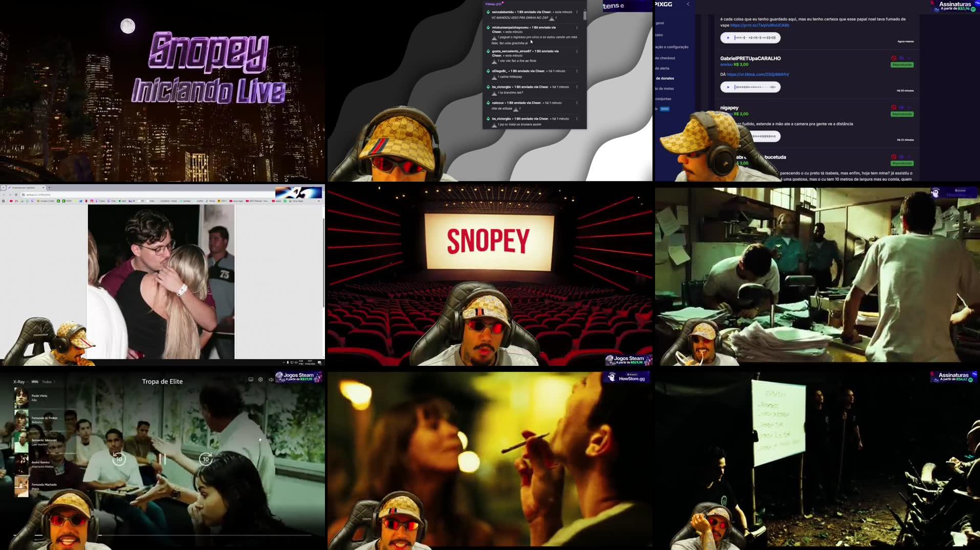
Task: Open 'de metas' in the PIXGG sidebar
Action: 665,89
